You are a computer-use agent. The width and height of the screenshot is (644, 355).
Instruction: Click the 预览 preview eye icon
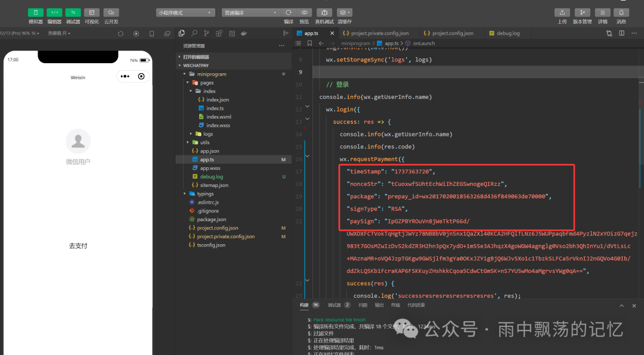click(x=305, y=13)
